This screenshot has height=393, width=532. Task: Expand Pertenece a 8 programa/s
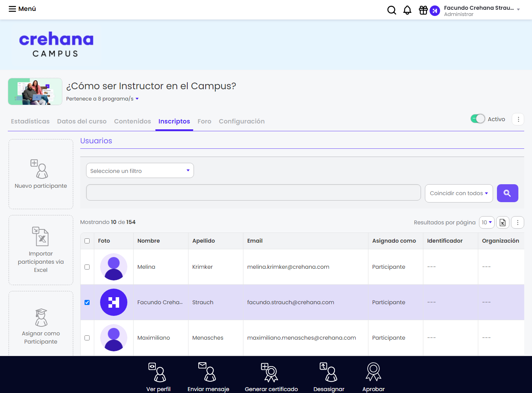tap(102, 99)
